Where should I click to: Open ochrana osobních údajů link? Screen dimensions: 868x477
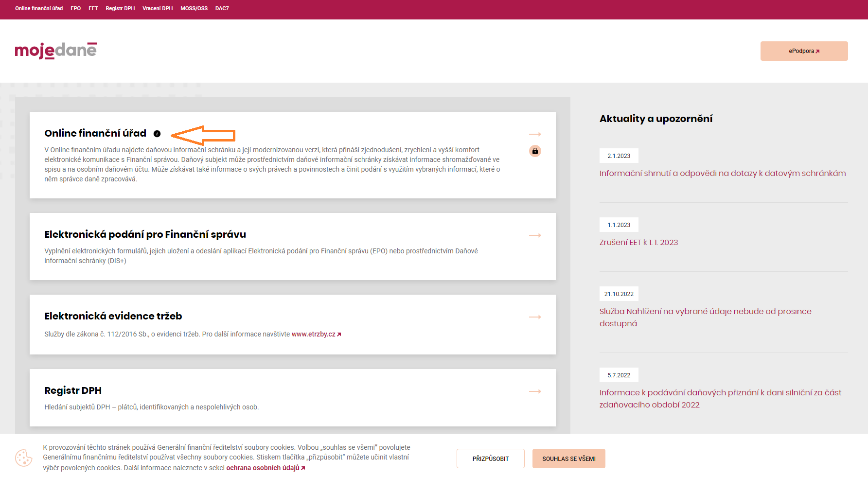click(266, 468)
